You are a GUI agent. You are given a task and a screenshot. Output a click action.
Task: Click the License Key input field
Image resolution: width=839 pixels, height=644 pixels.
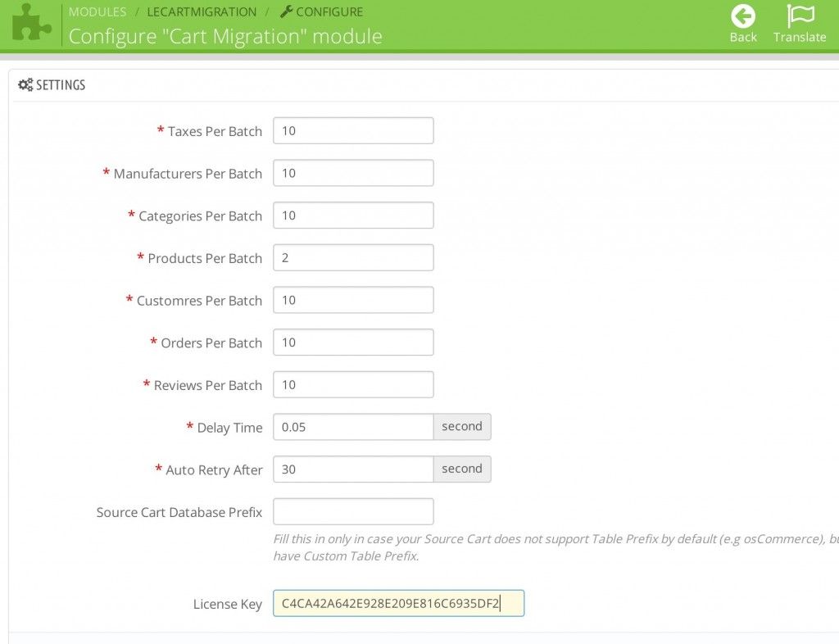tap(399, 603)
